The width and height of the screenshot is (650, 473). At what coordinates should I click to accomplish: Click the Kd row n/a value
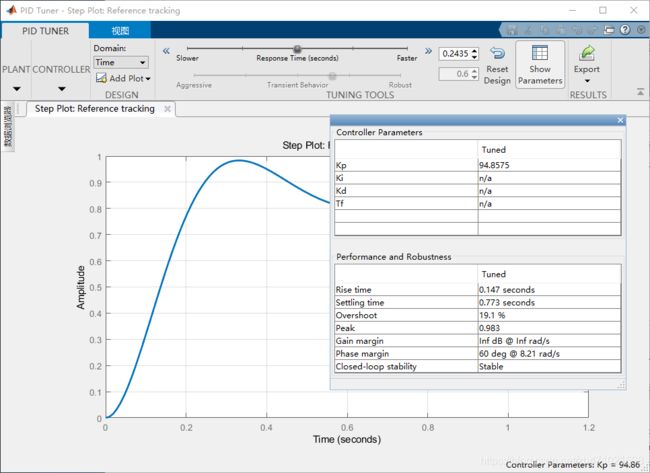point(549,191)
